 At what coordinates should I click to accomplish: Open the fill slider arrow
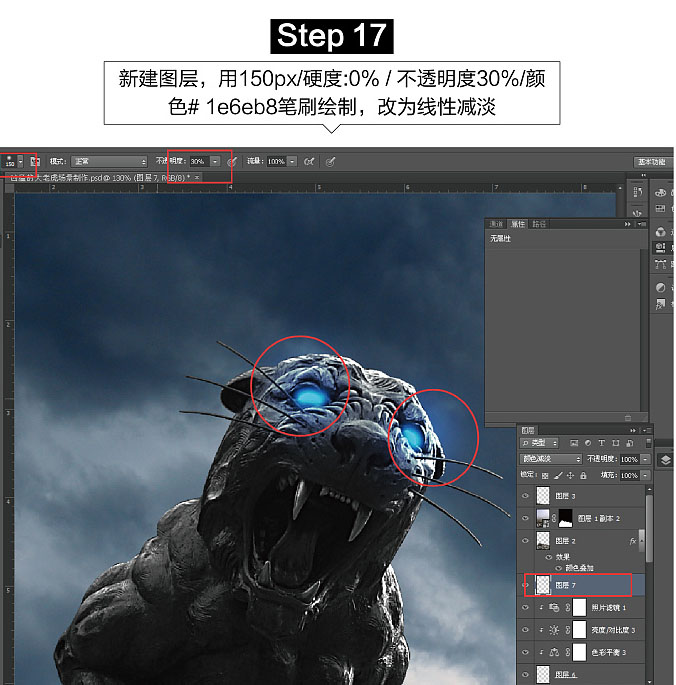[x=645, y=475]
